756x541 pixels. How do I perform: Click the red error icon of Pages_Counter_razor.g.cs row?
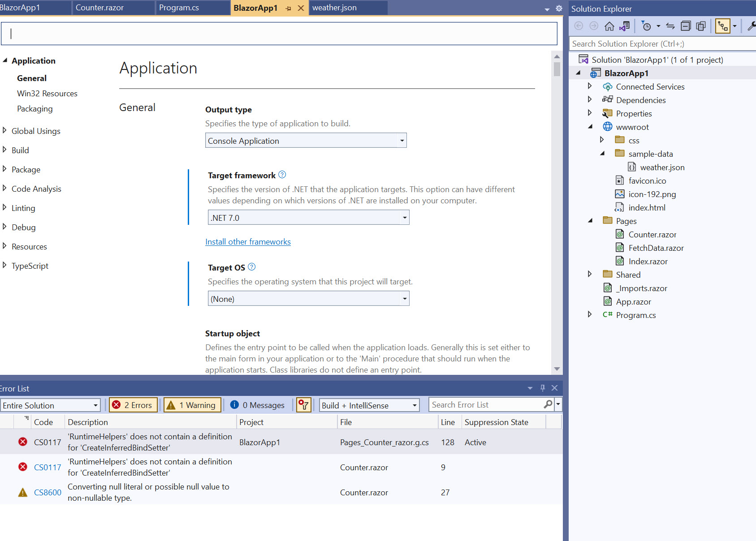point(23,442)
